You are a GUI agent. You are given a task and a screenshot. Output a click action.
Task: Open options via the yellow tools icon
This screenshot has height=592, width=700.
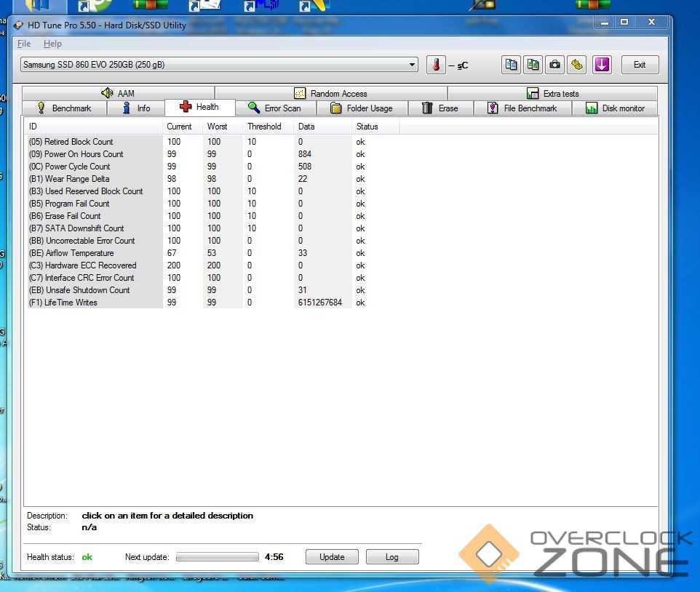coord(576,65)
